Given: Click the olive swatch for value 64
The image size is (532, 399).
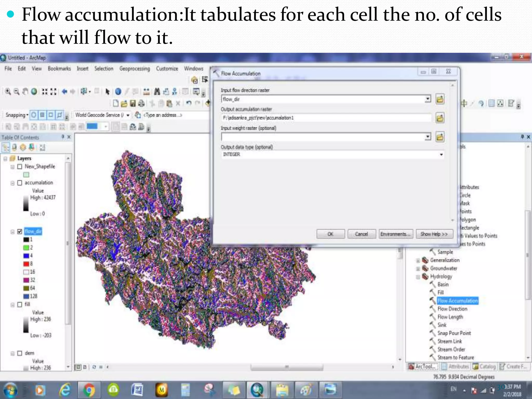Looking at the screenshot, I should click(x=26, y=288).
